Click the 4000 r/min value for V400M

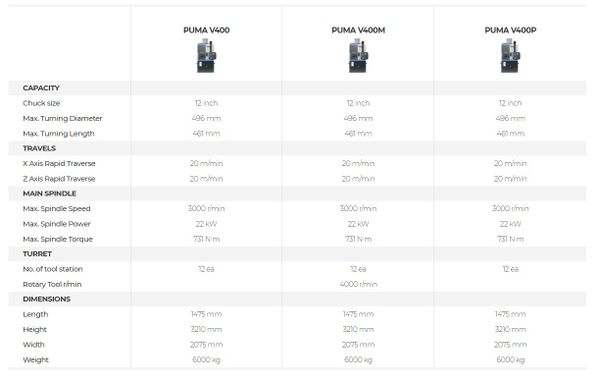(x=358, y=284)
